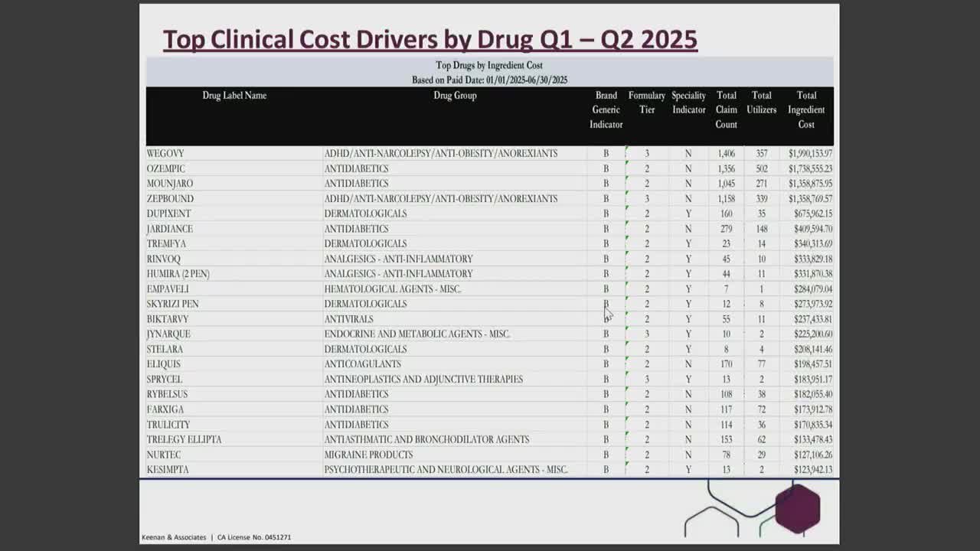Select ZEPBOUND's claim count 1,158
This screenshot has width=980, height=551.
click(726, 199)
